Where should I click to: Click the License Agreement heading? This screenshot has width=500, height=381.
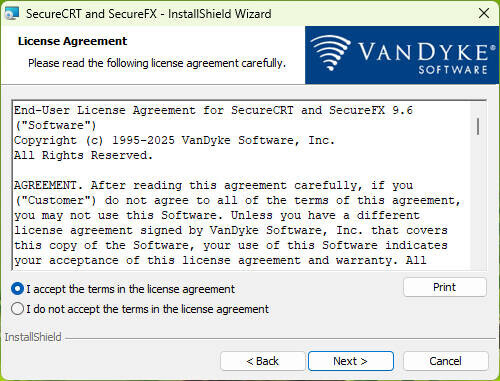[72, 41]
